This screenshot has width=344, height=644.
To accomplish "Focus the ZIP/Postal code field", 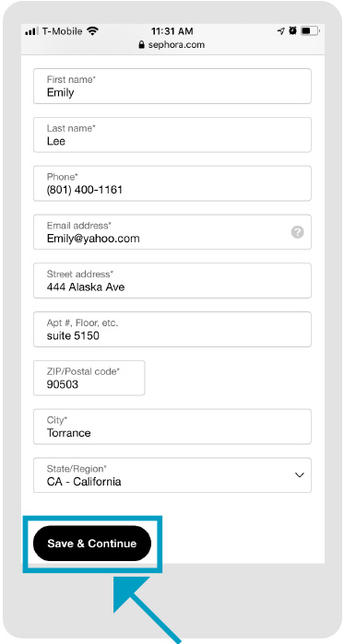I will point(89,378).
